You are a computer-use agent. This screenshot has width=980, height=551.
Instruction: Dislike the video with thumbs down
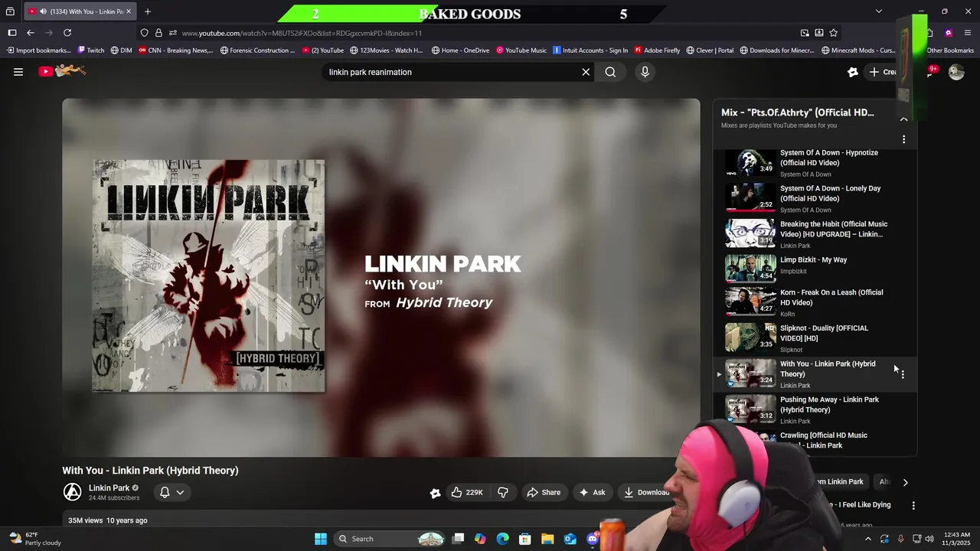point(503,492)
